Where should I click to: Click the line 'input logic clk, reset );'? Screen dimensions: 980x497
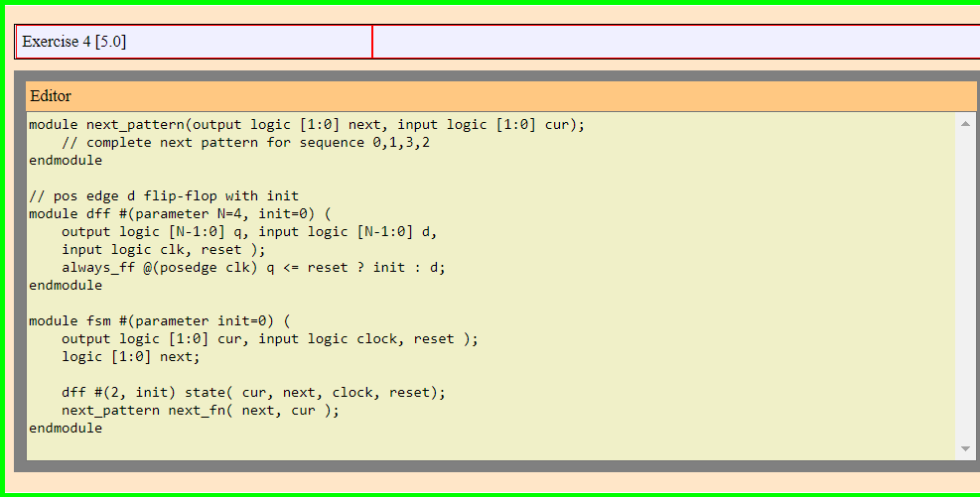point(163,250)
